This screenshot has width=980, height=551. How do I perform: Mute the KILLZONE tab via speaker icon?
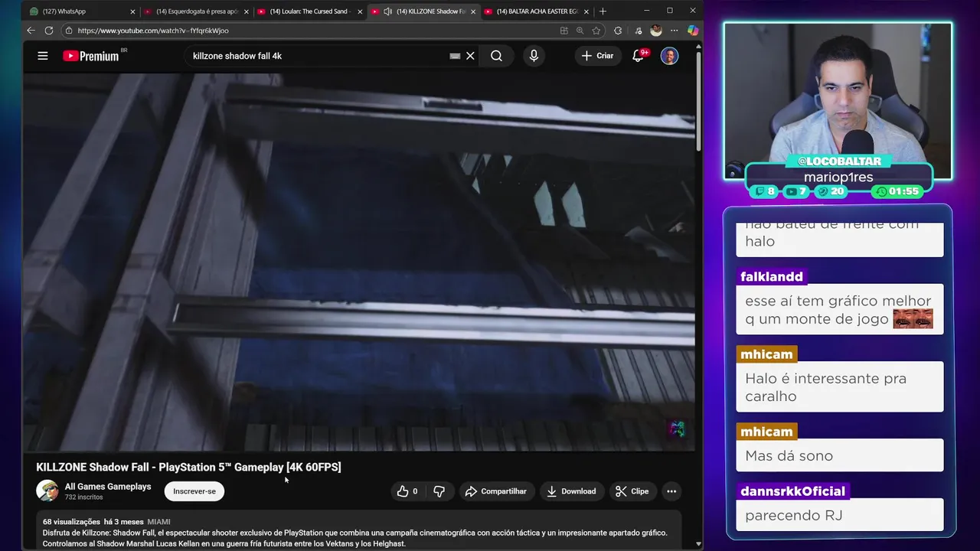[387, 11]
